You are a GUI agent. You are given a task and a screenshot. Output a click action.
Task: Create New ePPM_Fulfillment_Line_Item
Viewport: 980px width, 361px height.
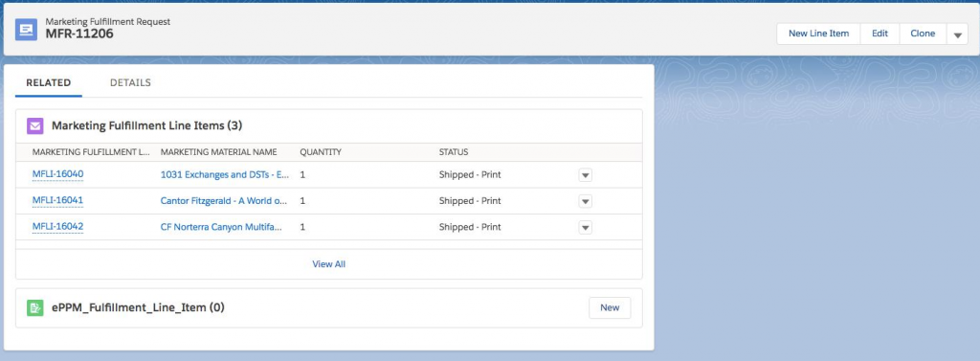(610, 307)
